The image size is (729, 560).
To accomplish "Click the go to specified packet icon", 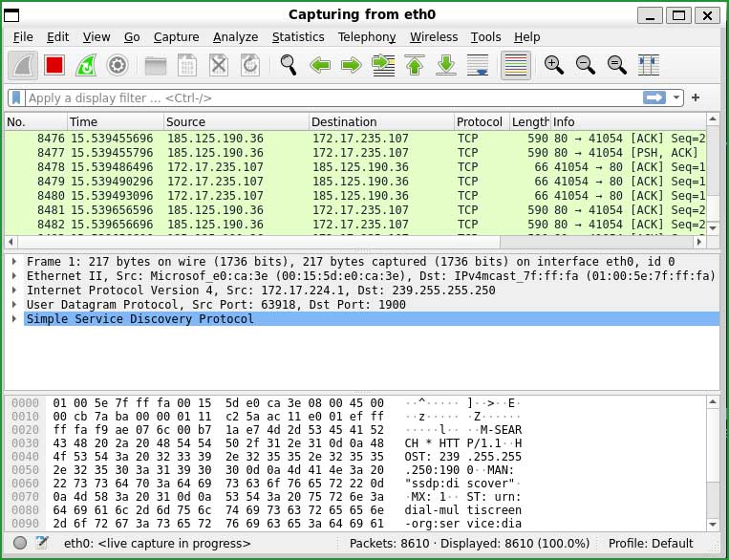I will pos(383,65).
